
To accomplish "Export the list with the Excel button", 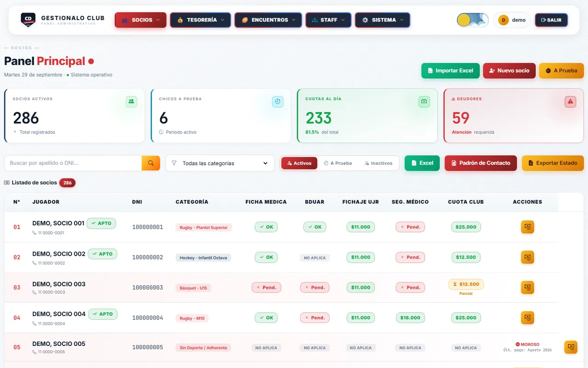I will pos(422,163).
